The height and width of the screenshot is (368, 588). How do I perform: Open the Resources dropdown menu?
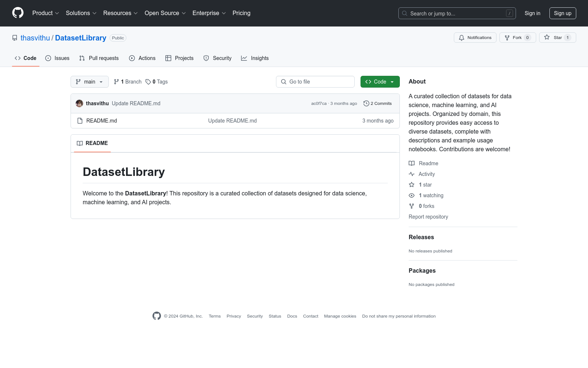(x=121, y=13)
